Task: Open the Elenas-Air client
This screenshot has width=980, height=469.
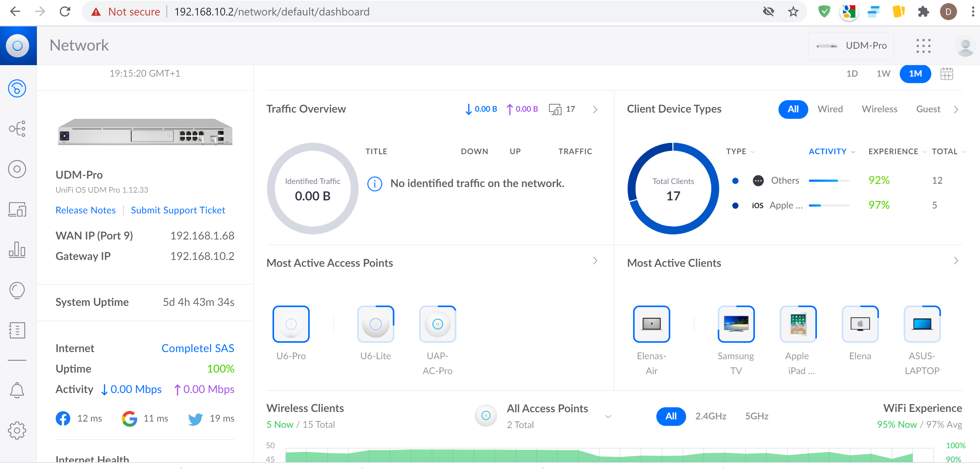Action: [651, 324]
